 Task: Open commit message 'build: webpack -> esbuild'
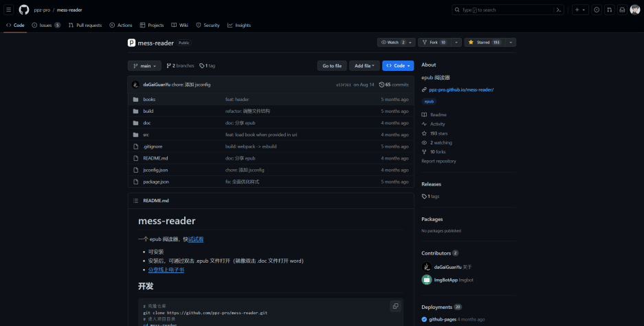[252, 146]
